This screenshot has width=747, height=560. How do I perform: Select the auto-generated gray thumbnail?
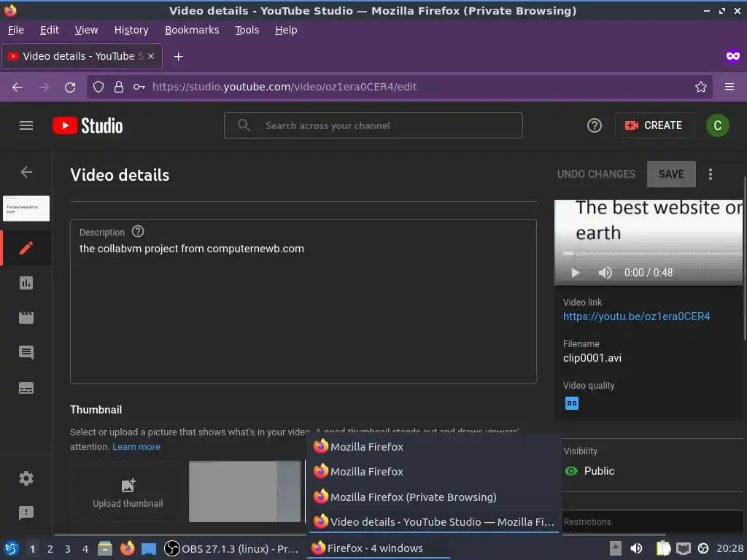pos(244,491)
